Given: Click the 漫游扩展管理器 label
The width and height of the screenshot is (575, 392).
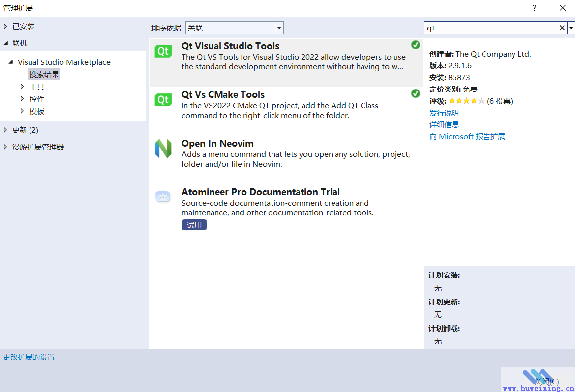Looking at the screenshot, I should [x=38, y=147].
